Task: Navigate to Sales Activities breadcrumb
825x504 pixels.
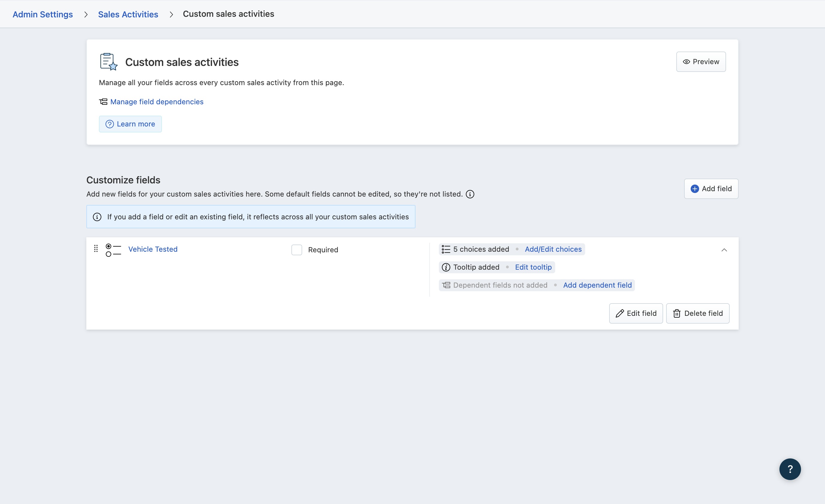Action: (128, 14)
